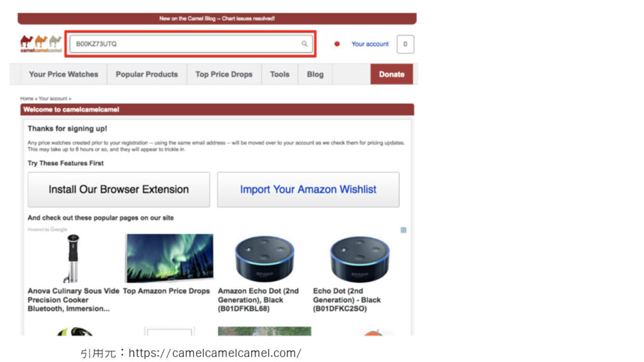Open Top Amazon Price Drops link
Image resolution: width=644 pixels, height=362 pixels.
pyautogui.click(x=166, y=291)
